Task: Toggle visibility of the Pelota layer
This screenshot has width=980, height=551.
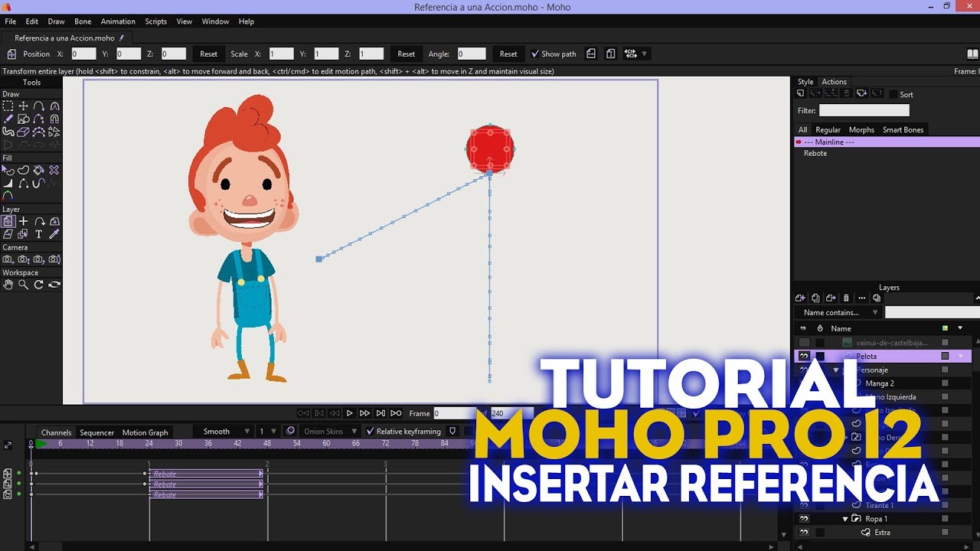Action: pyautogui.click(x=804, y=356)
